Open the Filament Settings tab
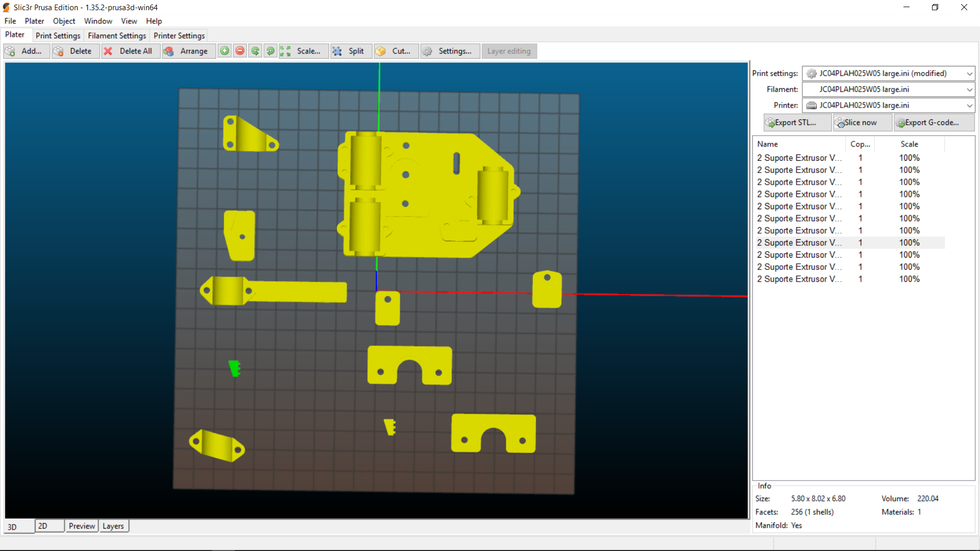This screenshot has height=551, width=980. coord(117,36)
